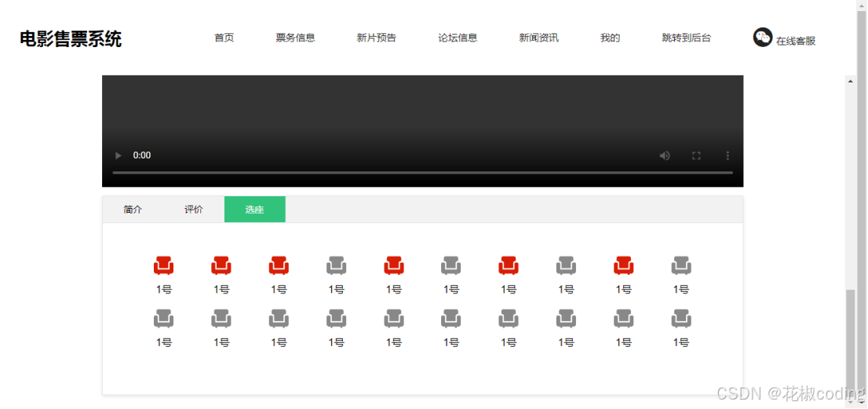Open 新闻资讯 section
Viewport: 868px width, 409px height.
pos(538,38)
